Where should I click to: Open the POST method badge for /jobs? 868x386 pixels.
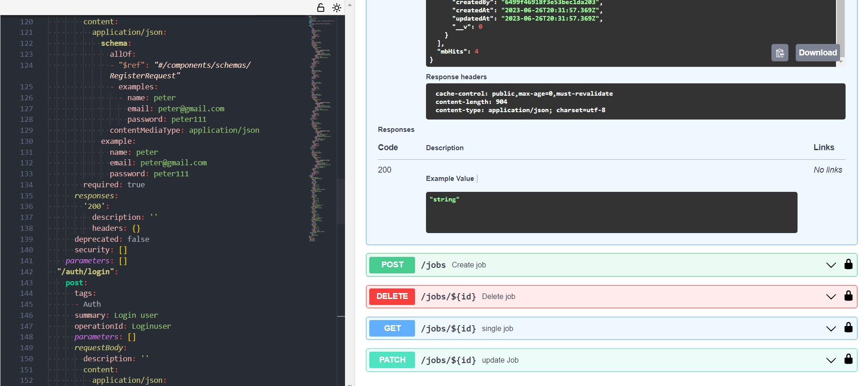(x=392, y=265)
